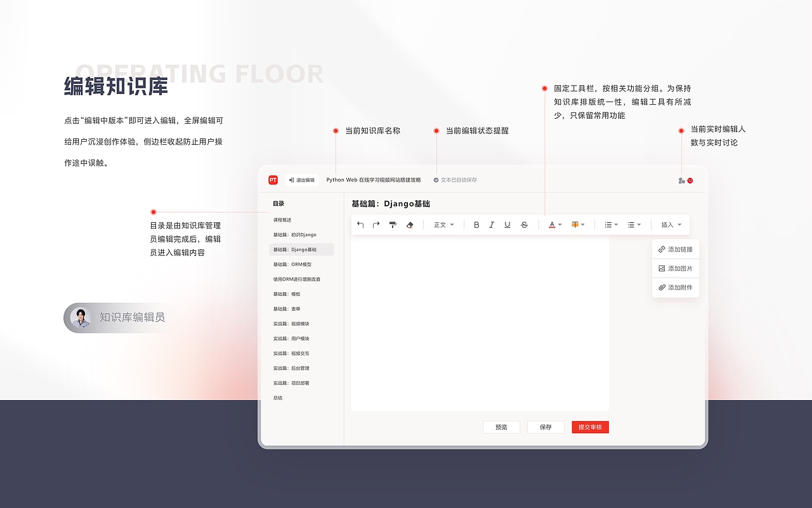Image resolution: width=812 pixels, height=508 pixels.
Task: Click the red 12 discussion badge
Action: (x=690, y=180)
